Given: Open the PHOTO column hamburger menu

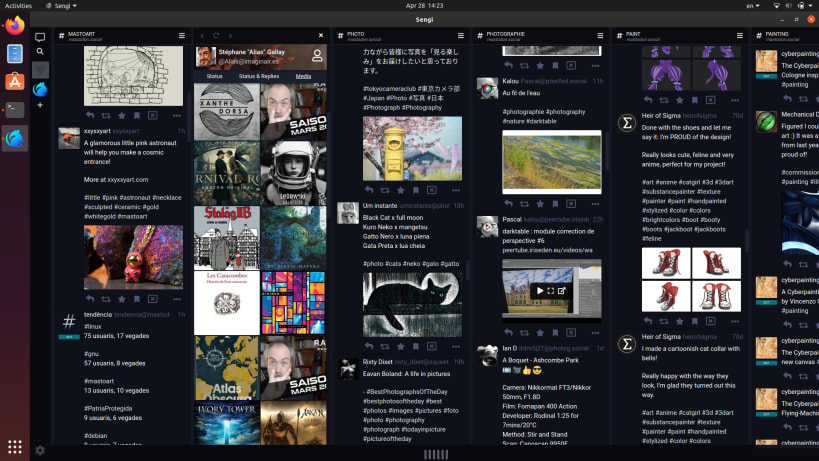Looking at the screenshot, I should click(461, 36).
